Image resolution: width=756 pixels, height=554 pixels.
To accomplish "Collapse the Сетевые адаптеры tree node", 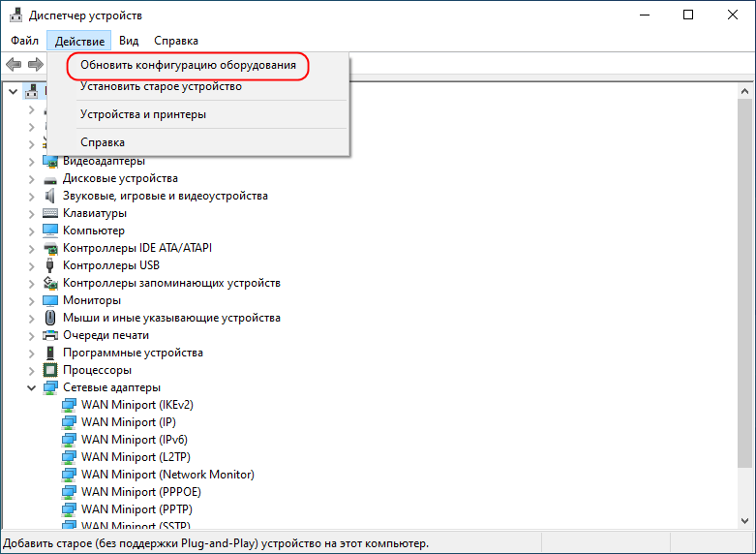I will [31, 387].
